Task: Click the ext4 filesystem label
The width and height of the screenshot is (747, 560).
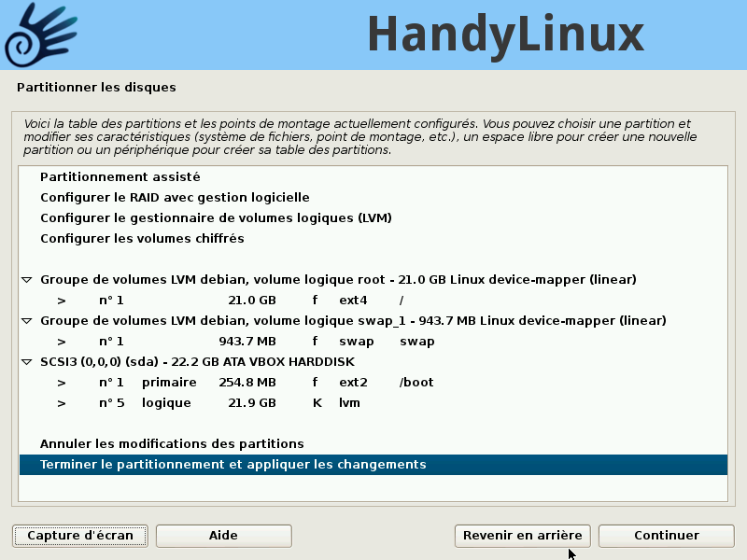Action: click(353, 301)
